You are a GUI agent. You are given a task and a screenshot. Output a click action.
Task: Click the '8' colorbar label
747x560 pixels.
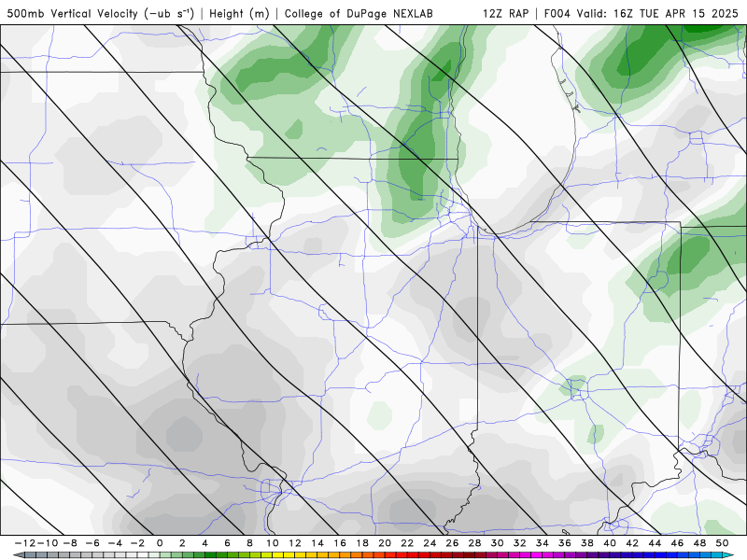tap(249, 543)
